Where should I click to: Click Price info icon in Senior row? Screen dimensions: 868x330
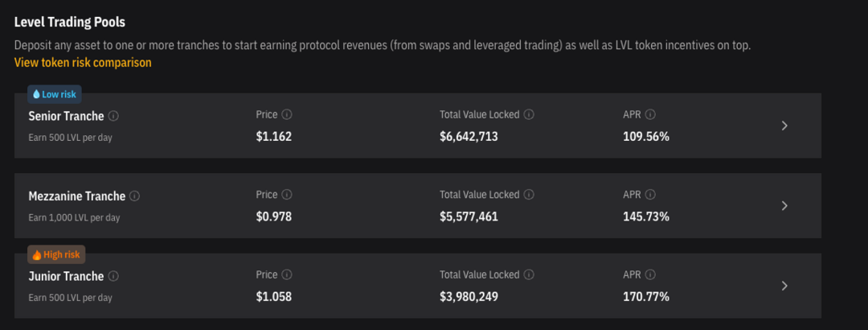tap(287, 114)
